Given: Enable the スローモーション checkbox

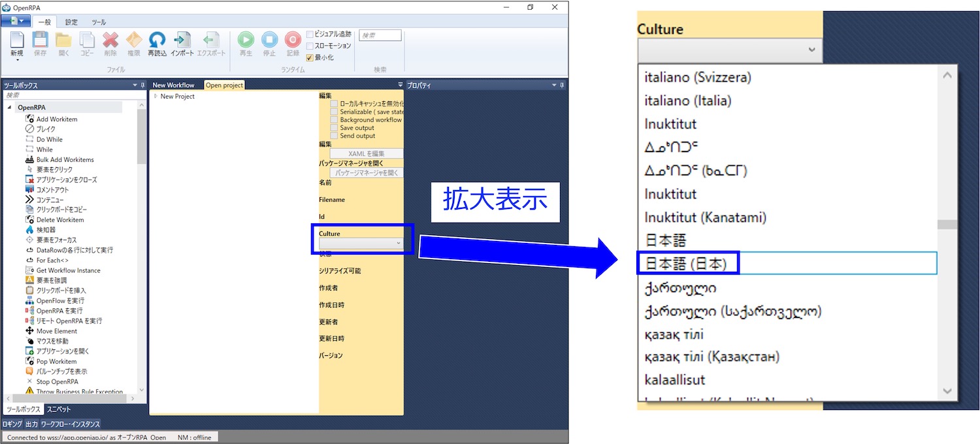Looking at the screenshot, I should click(x=310, y=46).
